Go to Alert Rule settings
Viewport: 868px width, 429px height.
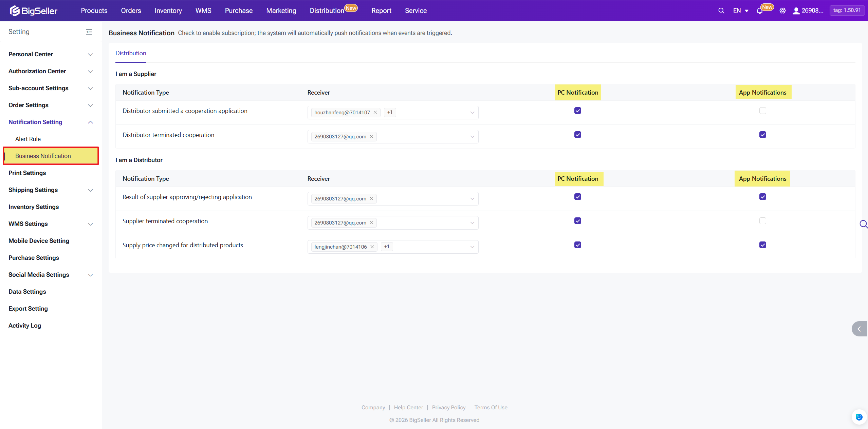[x=28, y=139]
